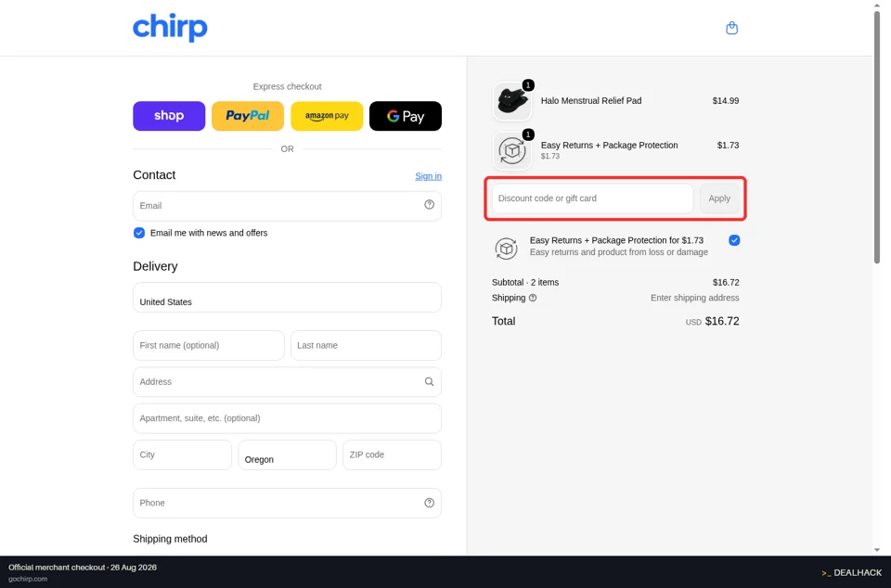Focus the Apartment, suite, etc. field

tap(287, 418)
